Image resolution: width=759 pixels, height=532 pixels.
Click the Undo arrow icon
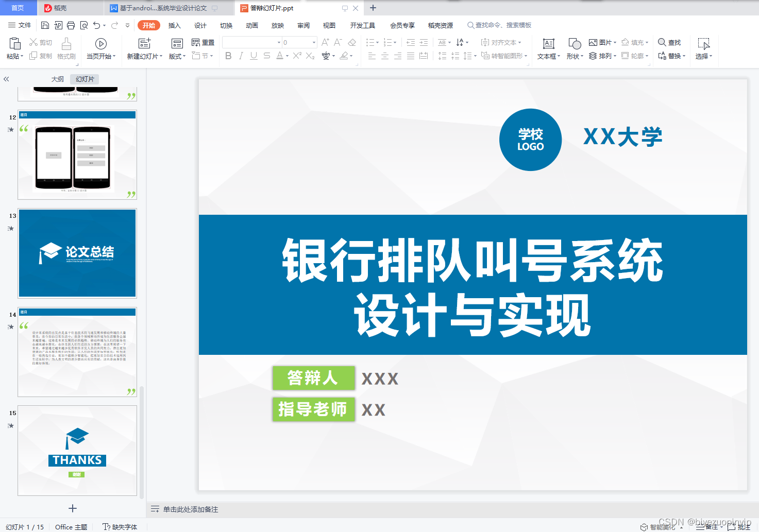96,25
